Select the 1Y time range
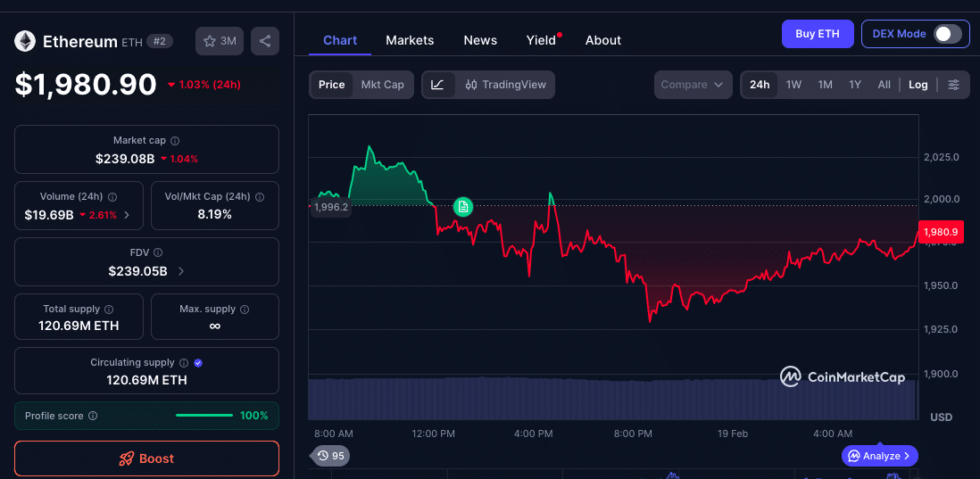Screen dimensions: 980x479 [855, 85]
